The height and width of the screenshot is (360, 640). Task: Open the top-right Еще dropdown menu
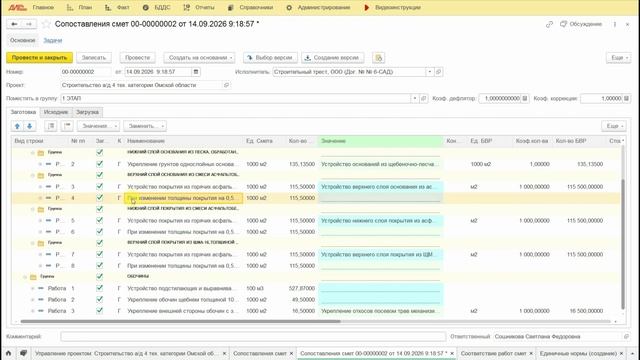point(618,58)
